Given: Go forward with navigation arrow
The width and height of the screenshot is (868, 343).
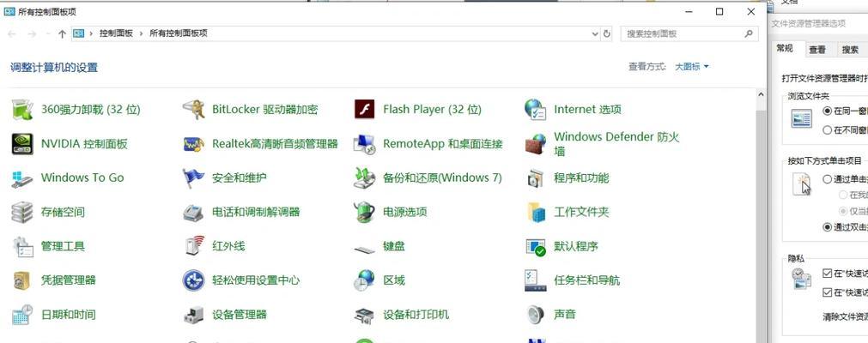Looking at the screenshot, I should [x=32, y=34].
